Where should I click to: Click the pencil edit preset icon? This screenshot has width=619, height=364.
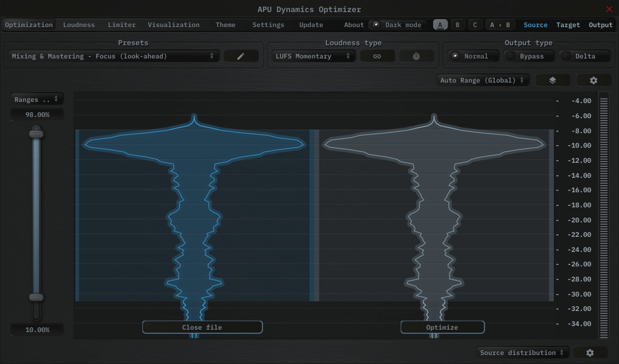[241, 56]
